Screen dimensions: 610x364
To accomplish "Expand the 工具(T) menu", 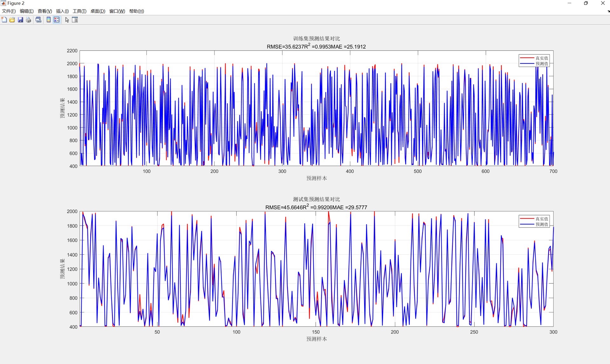I will click(79, 11).
